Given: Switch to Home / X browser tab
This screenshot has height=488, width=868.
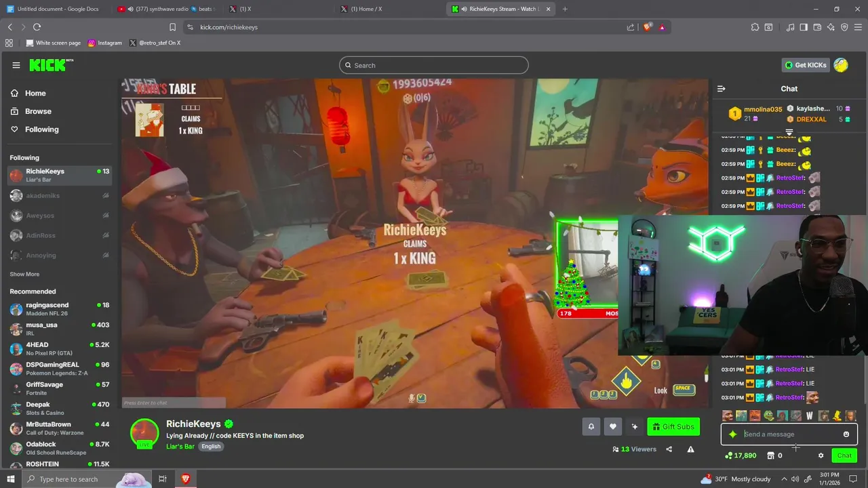Looking at the screenshot, I should pyautogui.click(x=390, y=9).
